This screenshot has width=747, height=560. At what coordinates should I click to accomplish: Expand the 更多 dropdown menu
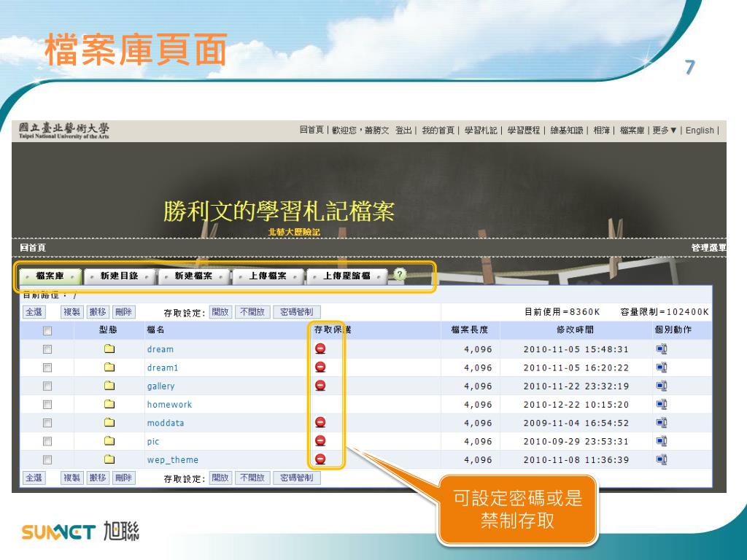tap(665, 131)
